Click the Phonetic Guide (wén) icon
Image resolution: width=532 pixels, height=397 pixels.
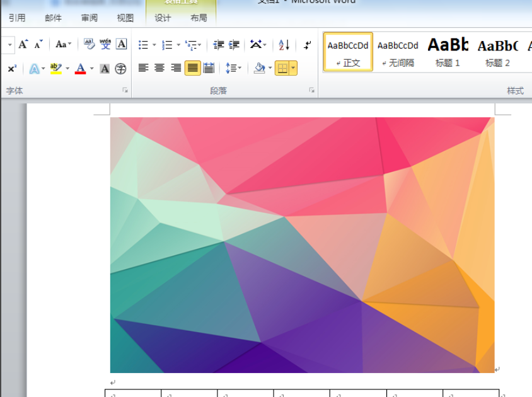click(105, 45)
